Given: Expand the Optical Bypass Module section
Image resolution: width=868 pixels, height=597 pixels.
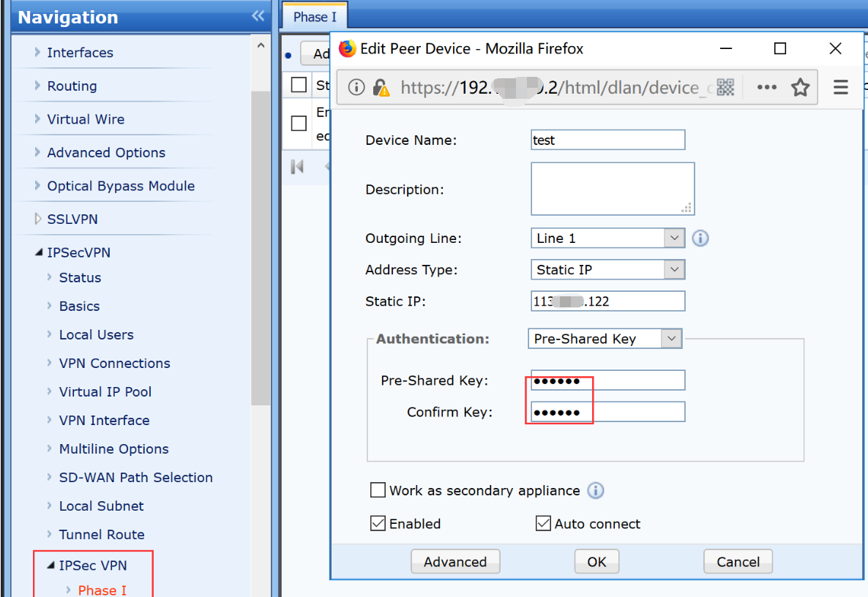Looking at the screenshot, I should 37,185.
